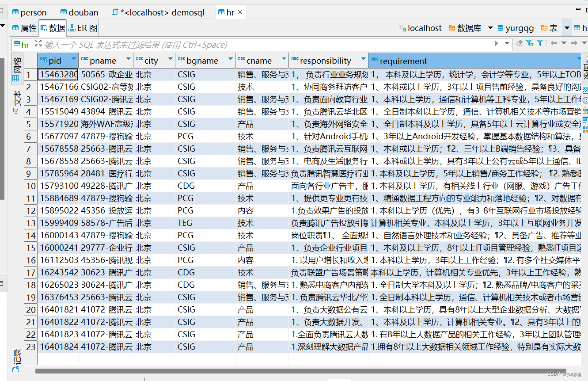Open the demosql script tab
The image size is (588, 381).
click(x=159, y=12)
